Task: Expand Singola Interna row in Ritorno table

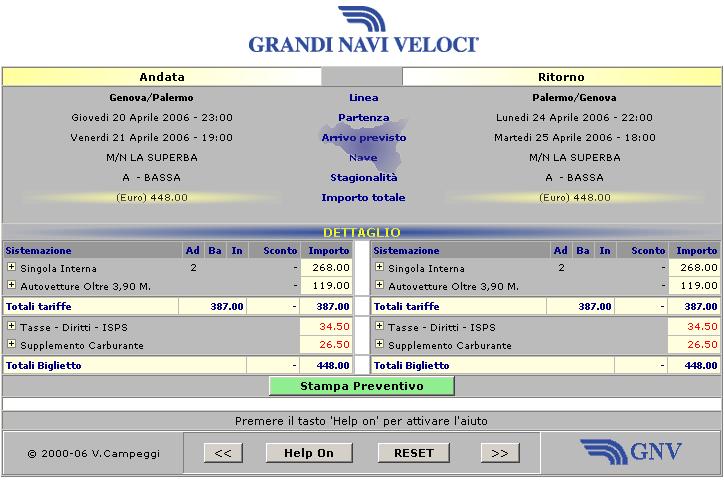Action: (x=379, y=268)
